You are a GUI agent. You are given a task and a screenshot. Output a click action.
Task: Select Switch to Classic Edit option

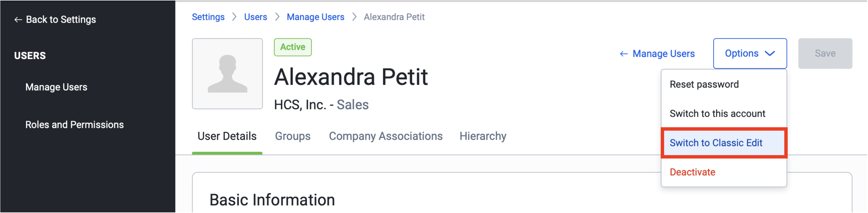[716, 143]
